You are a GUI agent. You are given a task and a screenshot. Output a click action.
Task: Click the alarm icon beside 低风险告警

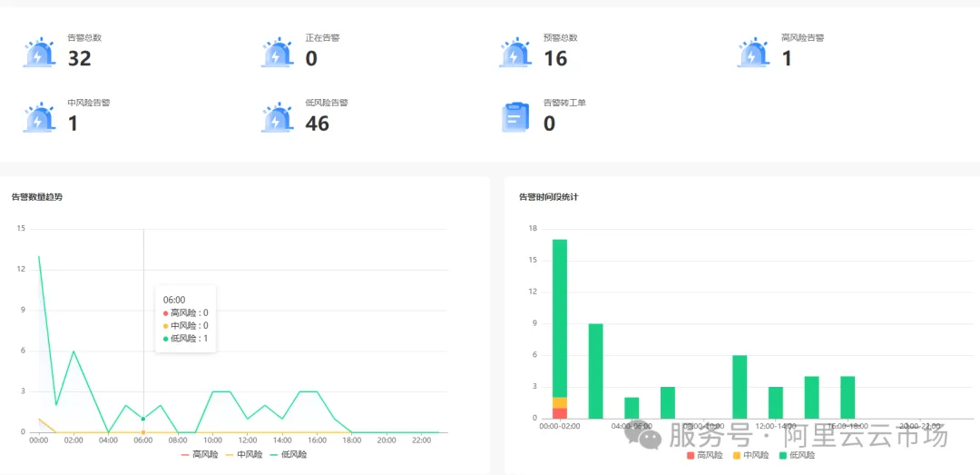(278, 117)
